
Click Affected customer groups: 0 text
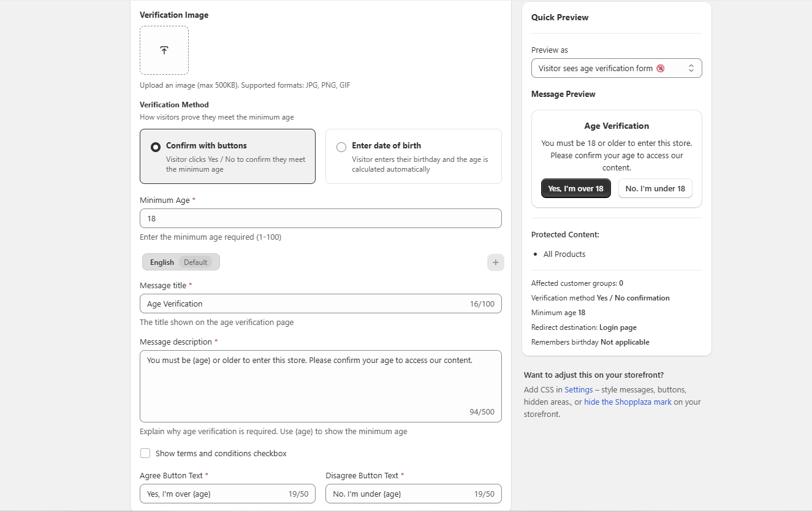tap(577, 283)
